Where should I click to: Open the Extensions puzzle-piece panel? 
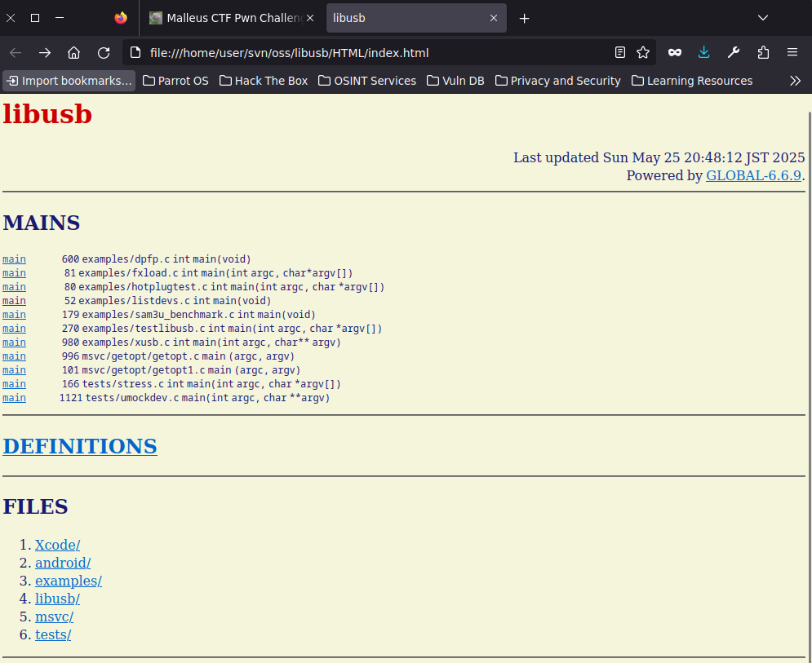[x=762, y=51]
